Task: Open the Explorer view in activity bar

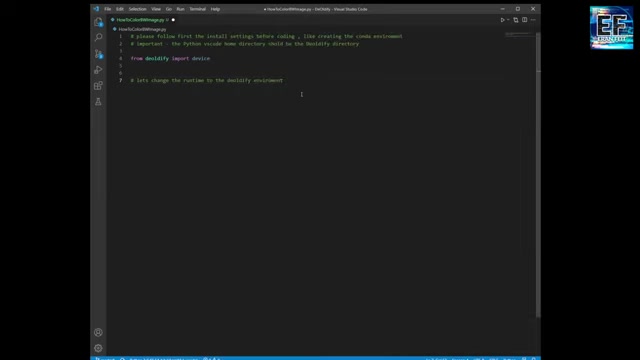Action: [x=98, y=22]
